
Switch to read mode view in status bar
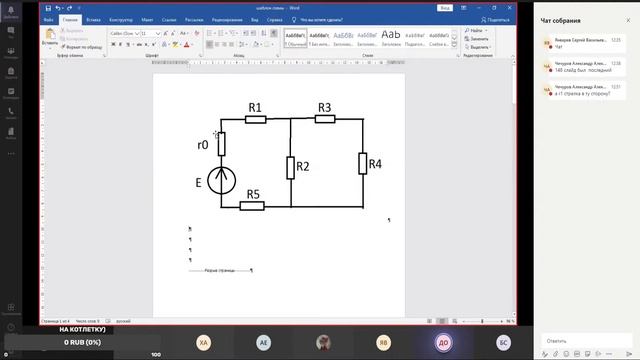click(429, 321)
